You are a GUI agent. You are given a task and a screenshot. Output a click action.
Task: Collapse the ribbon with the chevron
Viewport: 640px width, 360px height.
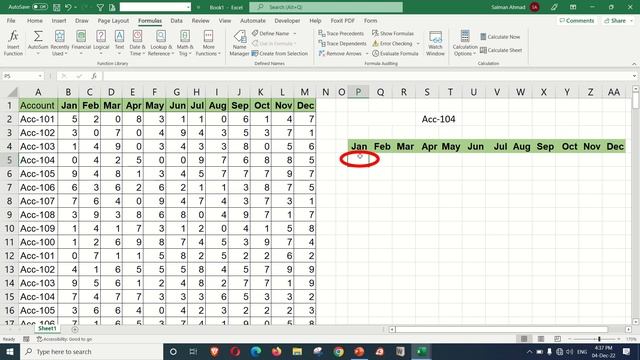coord(634,64)
